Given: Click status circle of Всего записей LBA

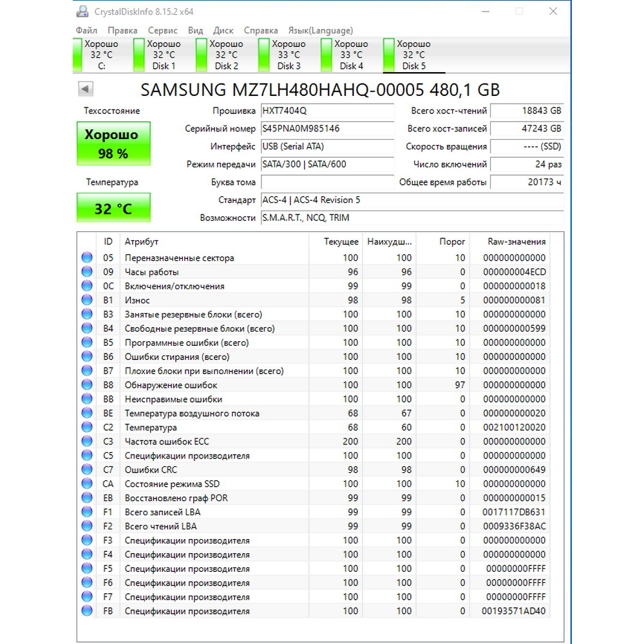Looking at the screenshot, I should coord(87,512).
